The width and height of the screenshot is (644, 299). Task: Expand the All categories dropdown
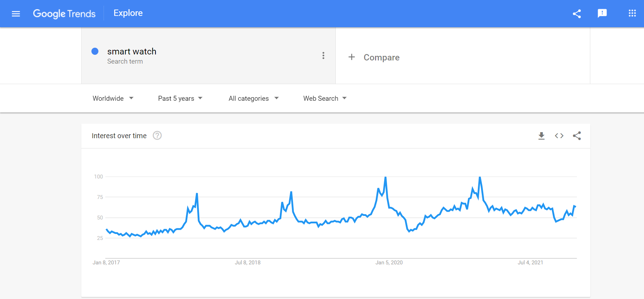254,98
